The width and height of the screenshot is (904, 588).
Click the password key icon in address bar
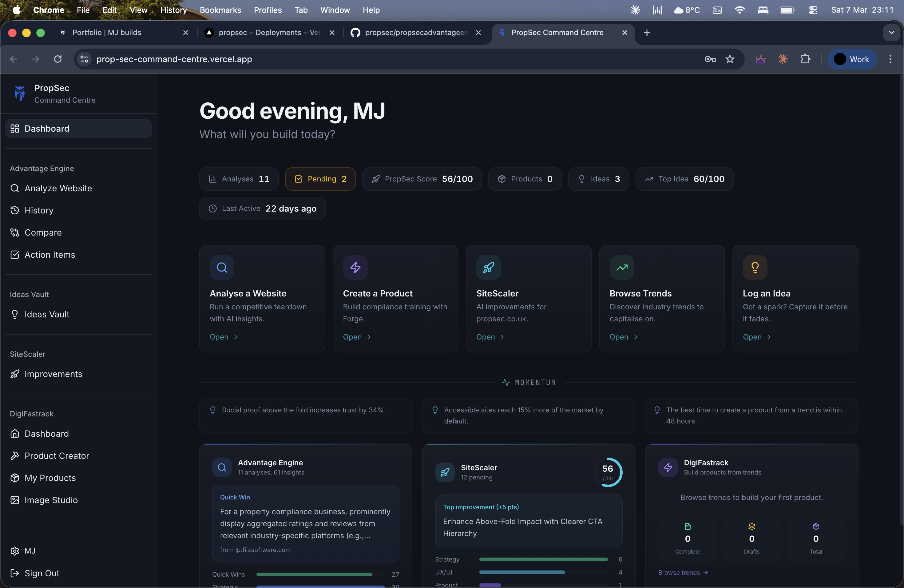click(710, 59)
